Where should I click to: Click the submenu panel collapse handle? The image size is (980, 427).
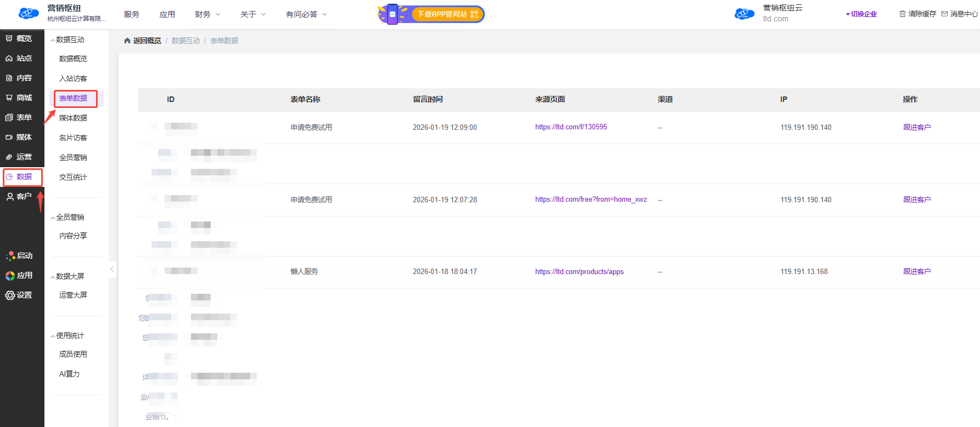[112, 269]
